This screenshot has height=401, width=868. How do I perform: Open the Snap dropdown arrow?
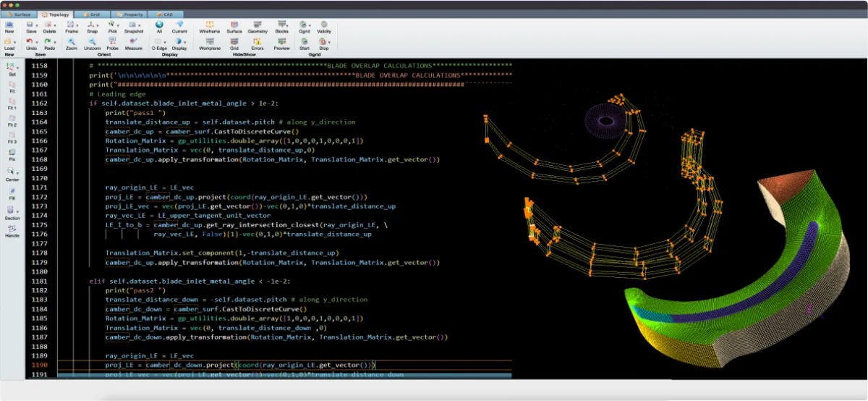click(98, 25)
